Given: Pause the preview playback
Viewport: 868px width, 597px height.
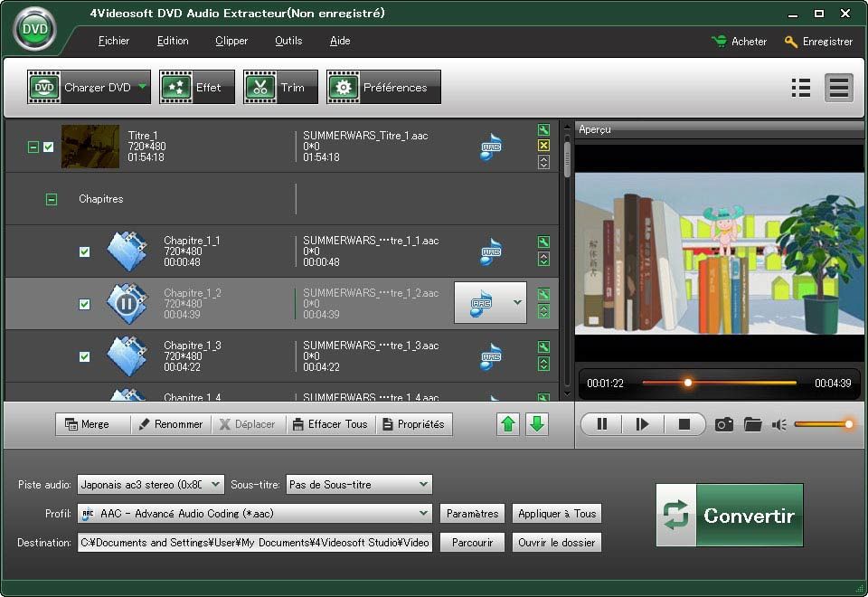Looking at the screenshot, I should [x=602, y=424].
